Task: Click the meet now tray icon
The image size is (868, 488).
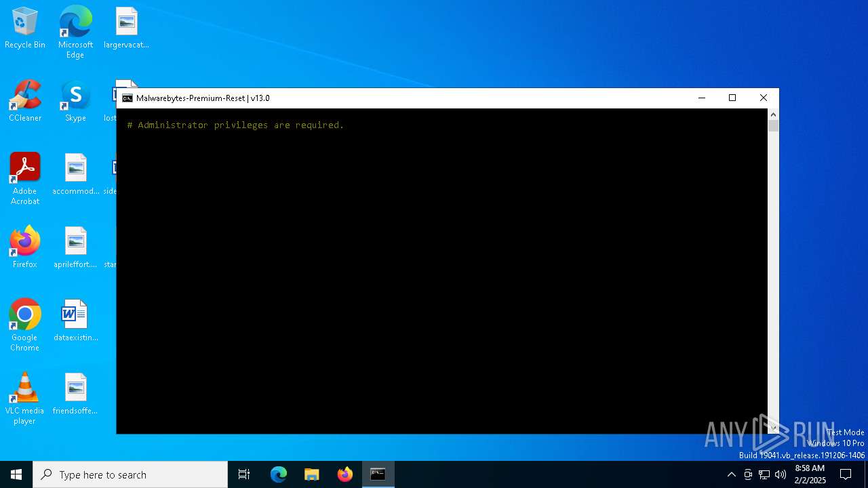Action: pyautogui.click(x=748, y=474)
